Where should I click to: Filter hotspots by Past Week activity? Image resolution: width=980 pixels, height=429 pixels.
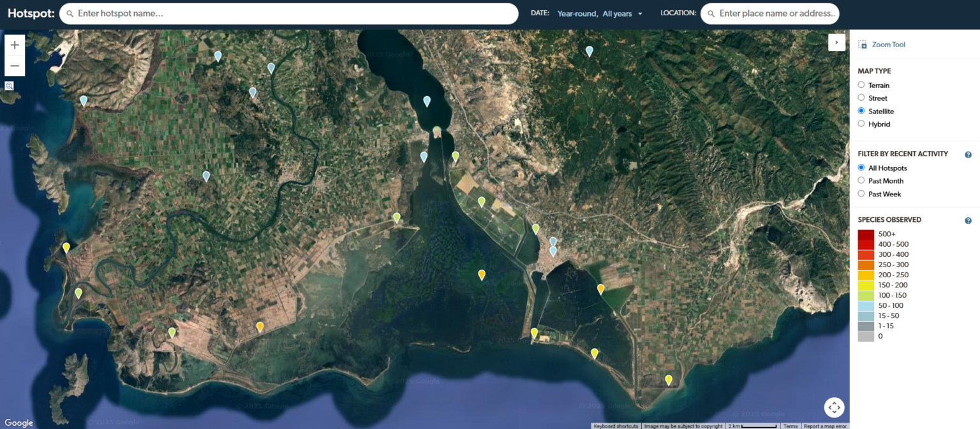[861, 194]
